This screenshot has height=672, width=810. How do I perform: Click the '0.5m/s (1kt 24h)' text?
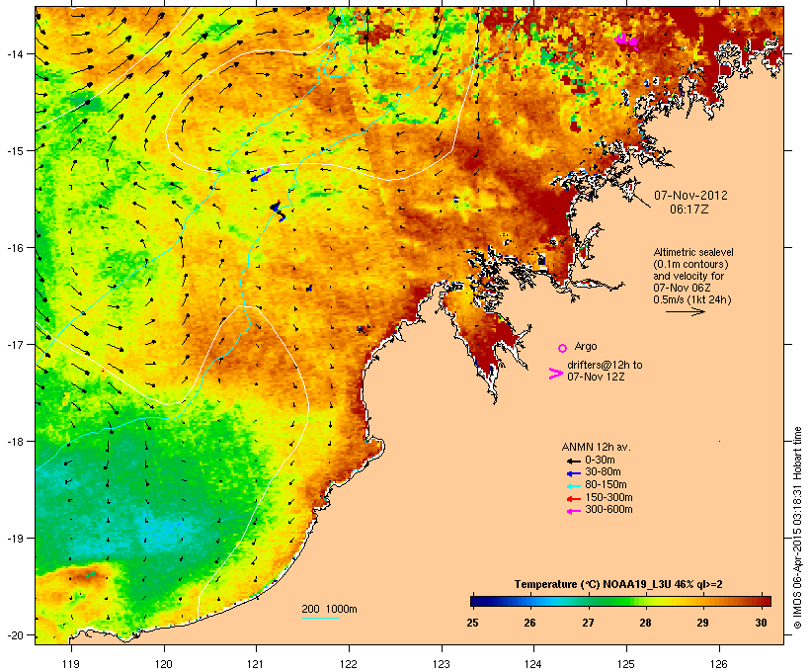(692, 299)
